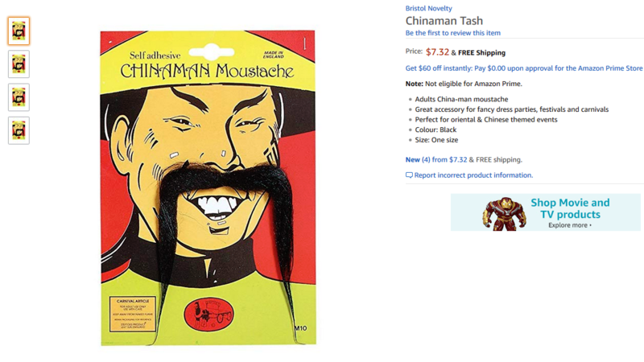This screenshot has height=362, width=644.
Task: Click 'Explore more' in the ad banner
Action: [568, 225]
